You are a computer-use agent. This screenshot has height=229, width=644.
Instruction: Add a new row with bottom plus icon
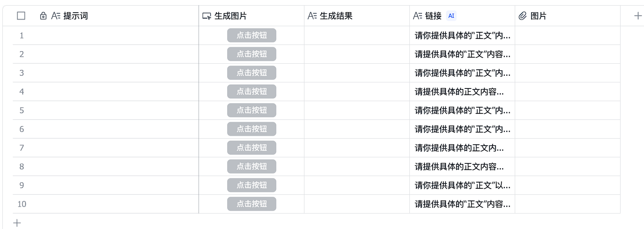tap(17, 223)
